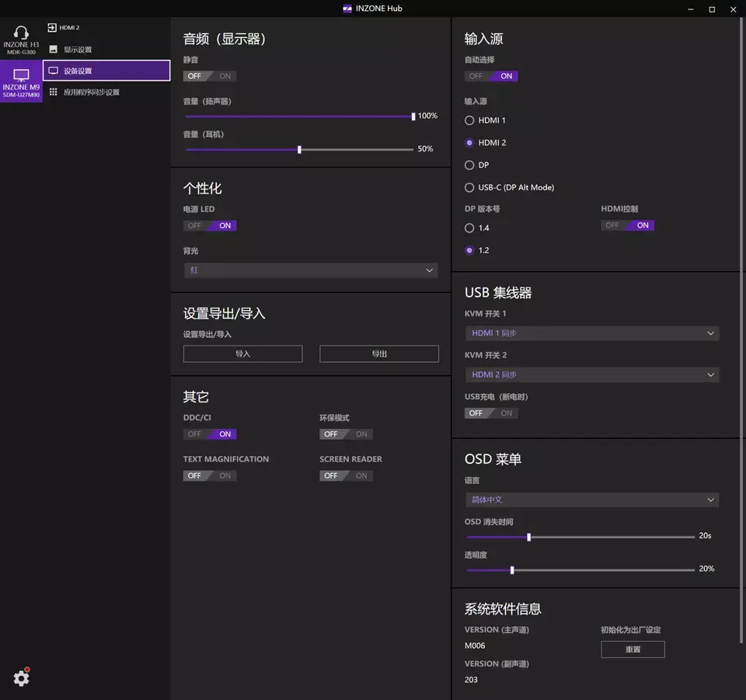Image resolution: width=746 pixels, height=700 pixels.
Task: Click the OSD 菜单 section heading
Action: coord(493,459)
